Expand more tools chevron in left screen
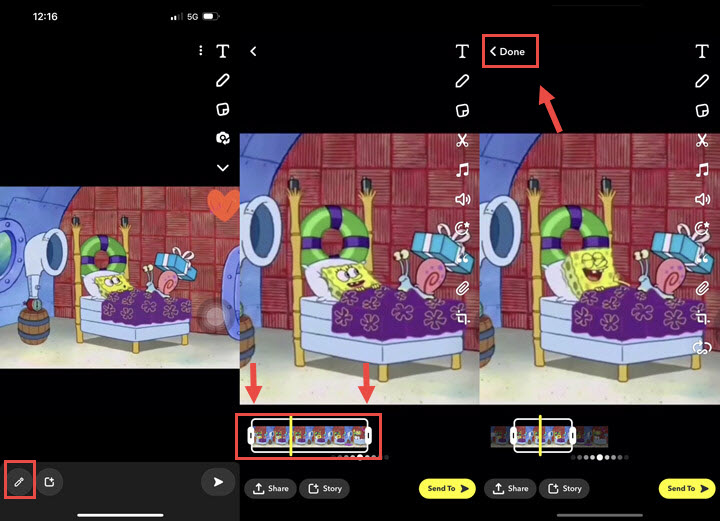This screenshot has width=720, height=521. pyautogui.click(x=223, y=168)
